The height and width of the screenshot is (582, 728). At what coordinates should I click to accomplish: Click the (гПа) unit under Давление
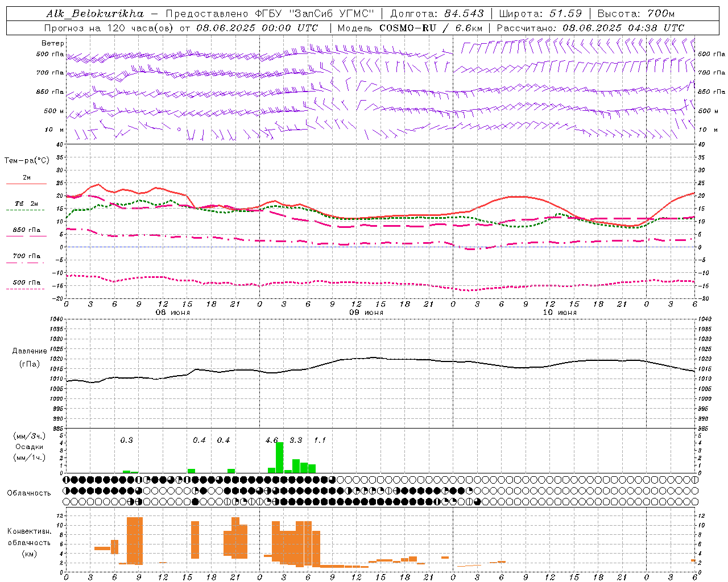pos(30,364)
